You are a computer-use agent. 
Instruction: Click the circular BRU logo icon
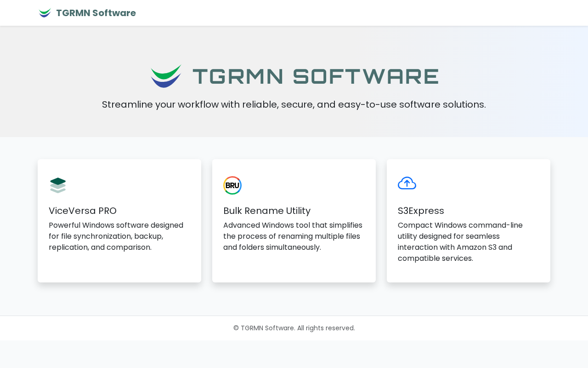(x=232, y=185)
